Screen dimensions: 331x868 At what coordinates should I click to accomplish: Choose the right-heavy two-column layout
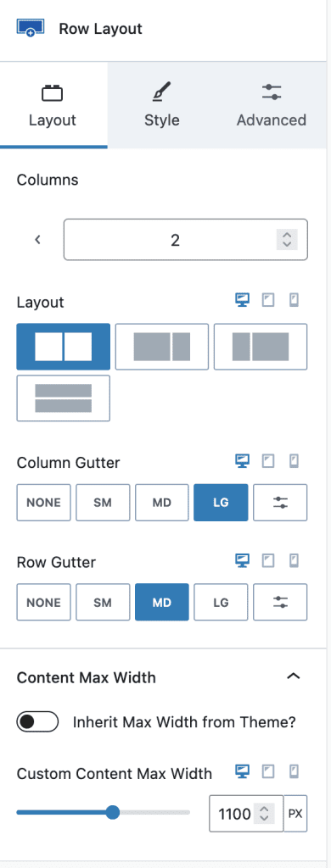pos(261,347)
